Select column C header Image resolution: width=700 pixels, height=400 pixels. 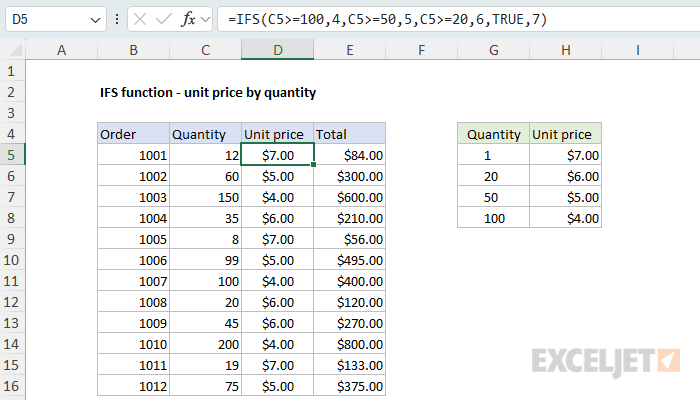point(205,50)
